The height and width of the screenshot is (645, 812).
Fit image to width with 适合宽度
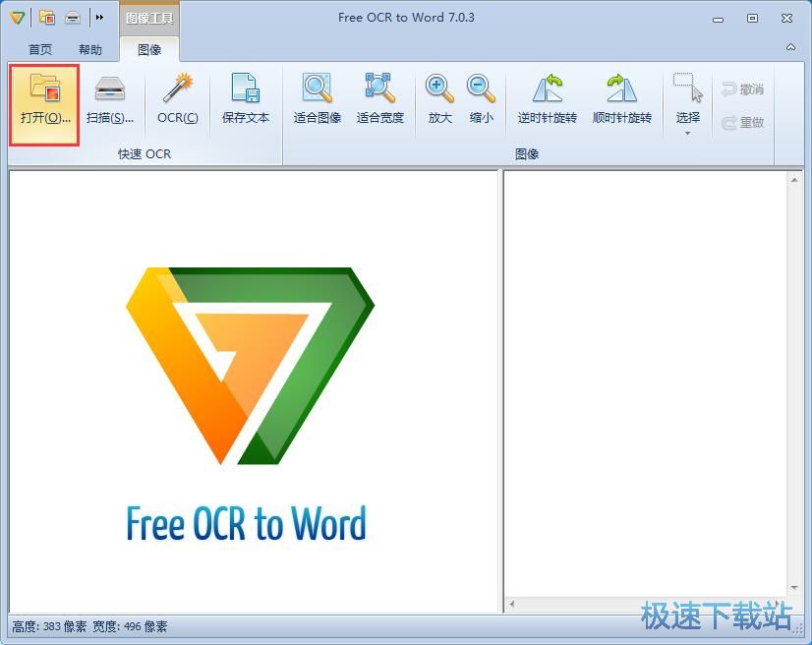380,100
